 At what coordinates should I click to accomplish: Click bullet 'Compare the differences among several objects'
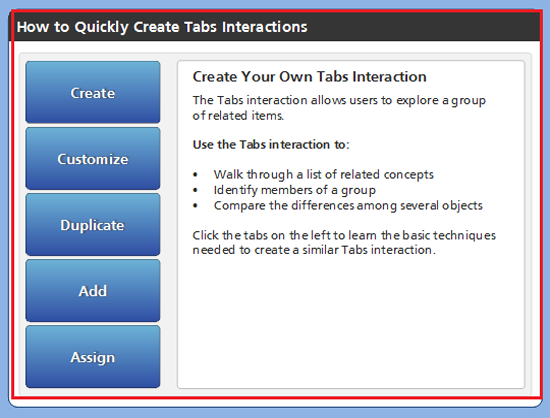(348, 205)
